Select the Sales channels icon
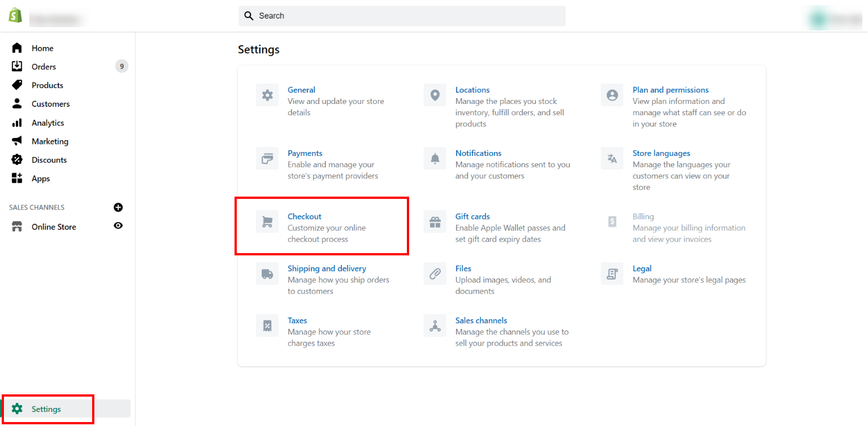The height and width of the screenshot is (426, 868). 435,325
